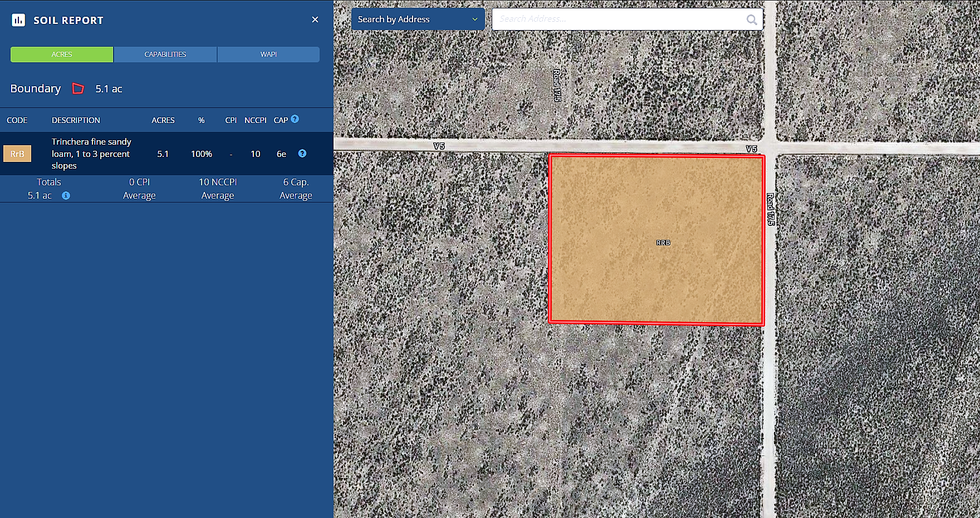Open help icon next to 6e capability

pos(302,154)
